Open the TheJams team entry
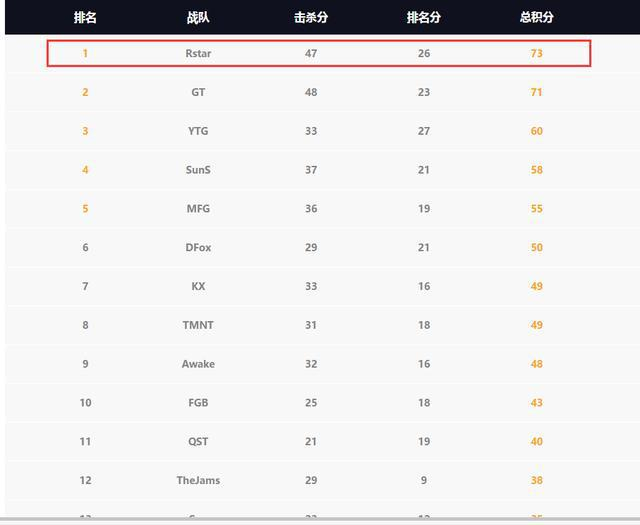This screenshot has height=525, width=640. click(x=198, y=481)
